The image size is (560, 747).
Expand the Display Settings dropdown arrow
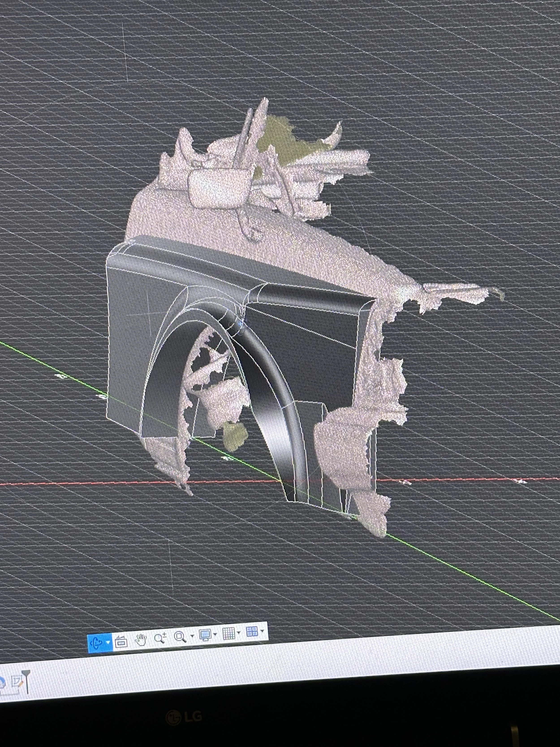(215, 634)
